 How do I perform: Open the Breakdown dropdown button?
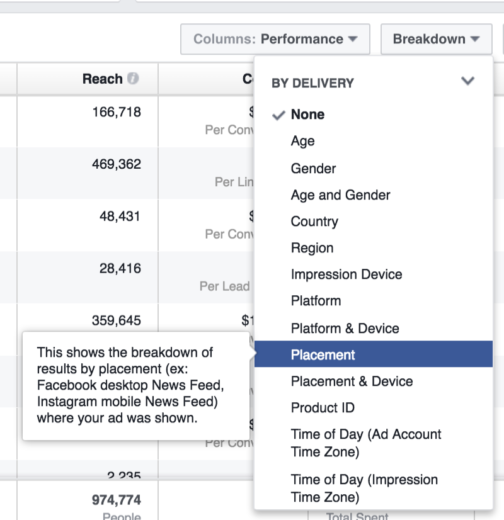pyautogui.click(x=436, y=39)
